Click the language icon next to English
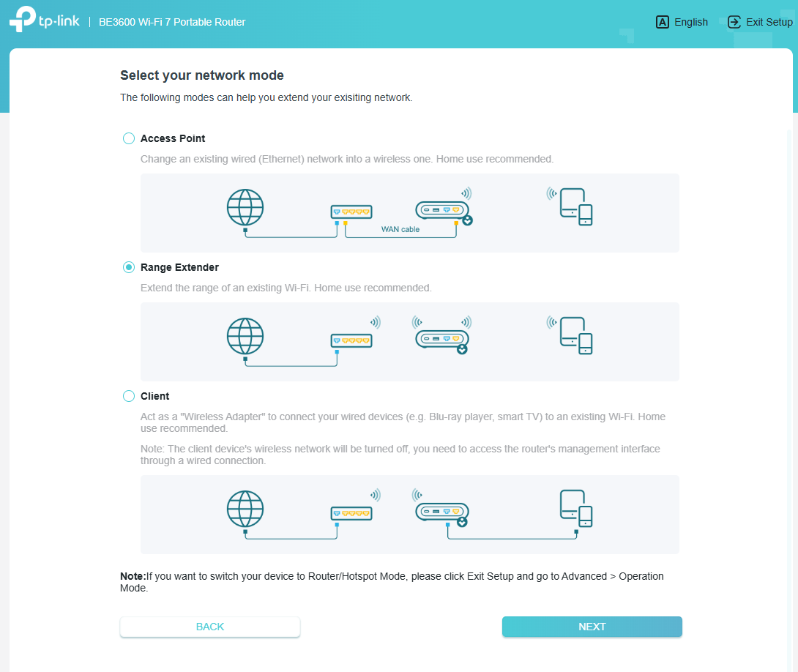This screenshot has height=672, width=798. coord(661,22)
